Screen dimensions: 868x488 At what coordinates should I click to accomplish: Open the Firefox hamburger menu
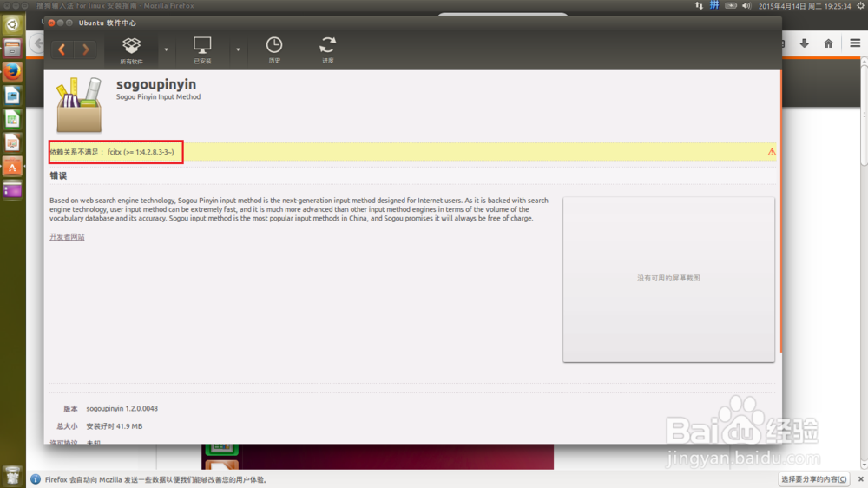855,43
